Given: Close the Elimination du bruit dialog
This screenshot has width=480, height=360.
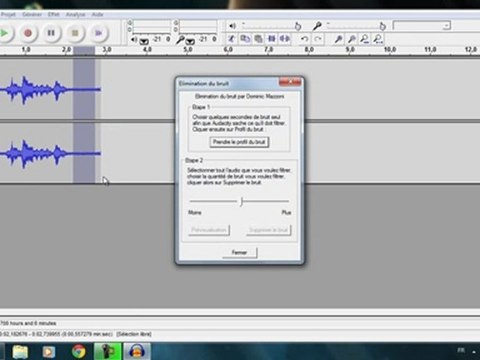Looking at the screenshot, I should (290, 82).
